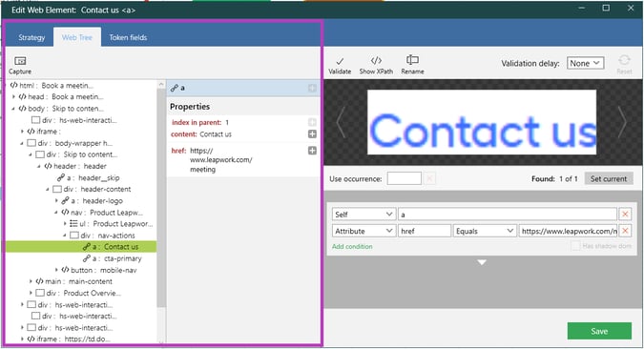Open Validation delay dropdown
This screenshot has width=644, height=349.
tap(585, 63)
